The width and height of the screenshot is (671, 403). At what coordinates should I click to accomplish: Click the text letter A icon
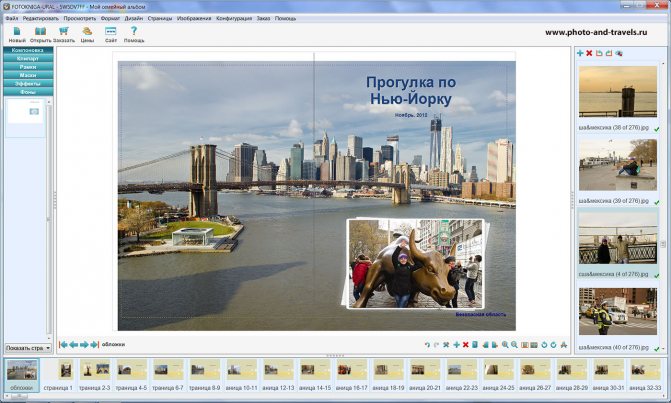point(564,345)
